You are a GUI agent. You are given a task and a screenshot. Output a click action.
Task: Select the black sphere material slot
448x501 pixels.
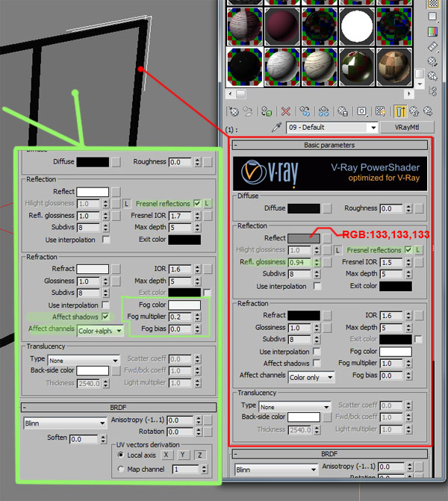[x=244, y=66]
